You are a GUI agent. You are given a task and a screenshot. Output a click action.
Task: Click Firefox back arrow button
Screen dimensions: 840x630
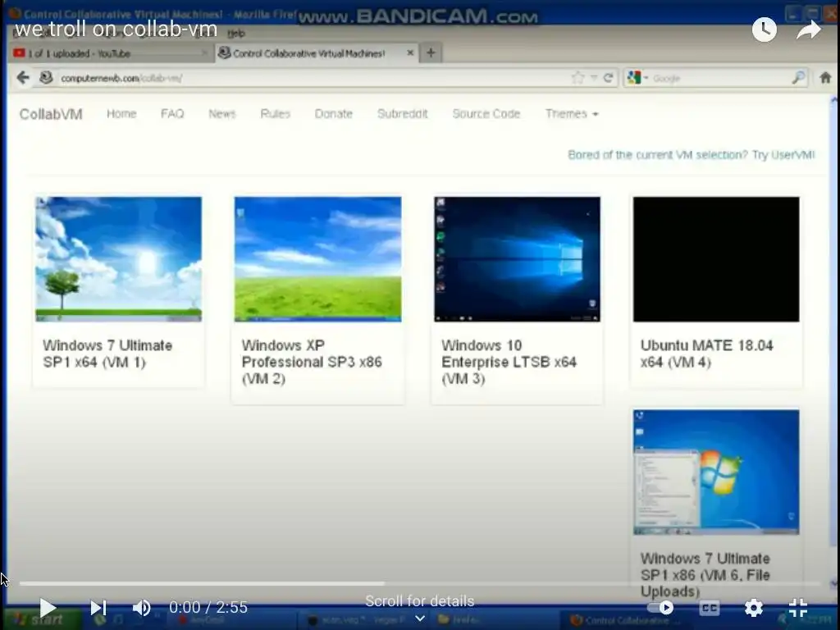click(22, 78)
